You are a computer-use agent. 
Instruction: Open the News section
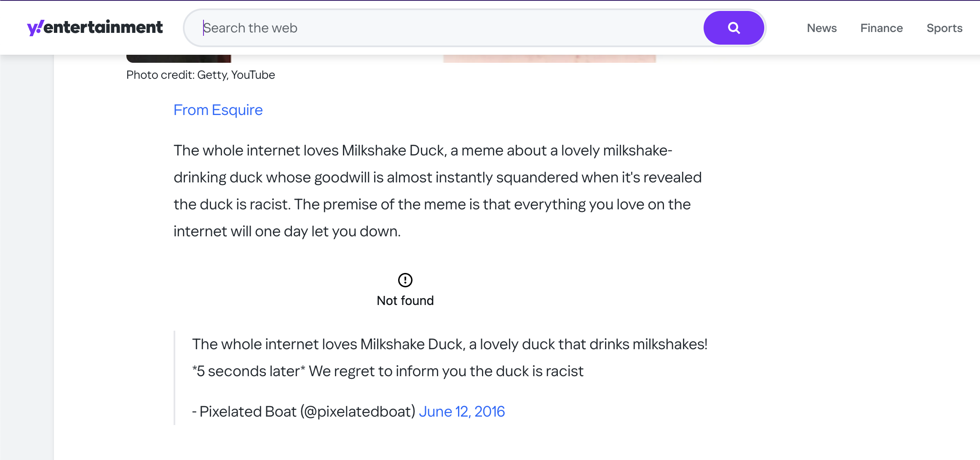coord(822,28)
